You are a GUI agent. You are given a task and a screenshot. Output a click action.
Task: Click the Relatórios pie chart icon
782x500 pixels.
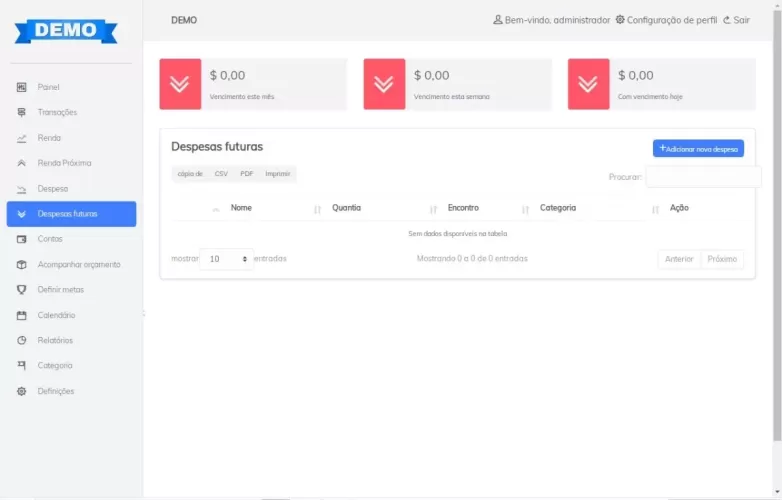pos(21,340)
